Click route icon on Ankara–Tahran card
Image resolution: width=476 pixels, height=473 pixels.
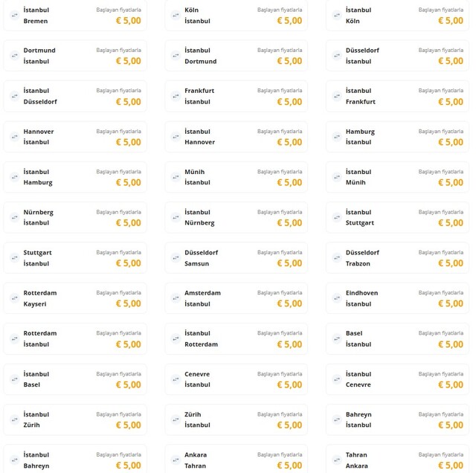[176, 459]
